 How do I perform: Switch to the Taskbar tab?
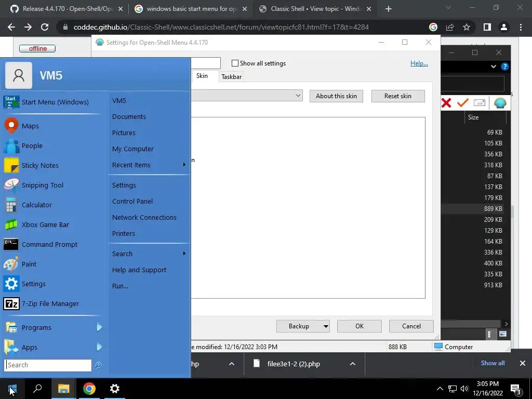pyautogui.click(x=231, y=77)
